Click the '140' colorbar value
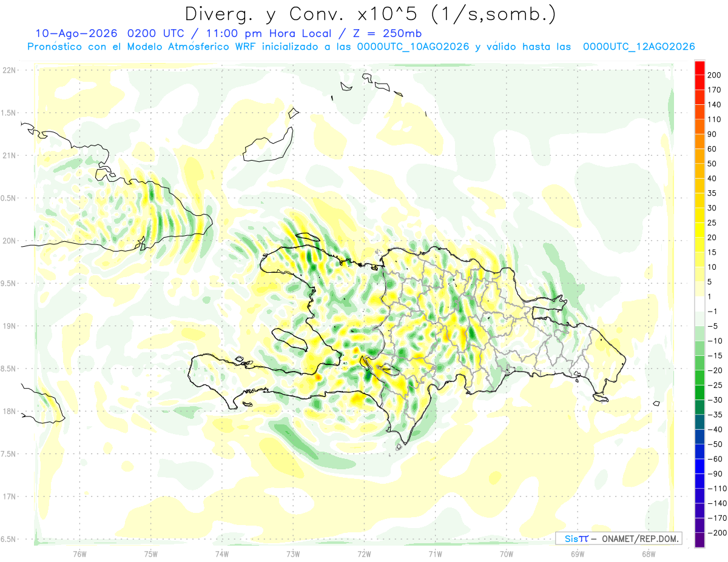This screenshot has height=562, width=728. pos(714,104)
